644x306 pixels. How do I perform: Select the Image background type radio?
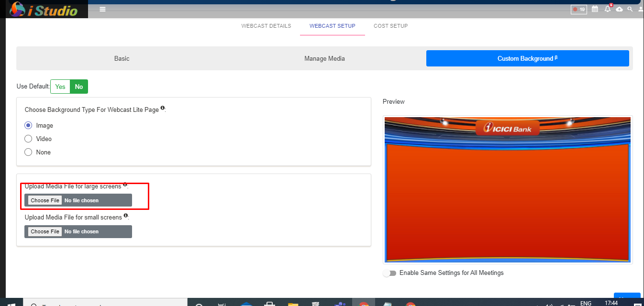28,125
